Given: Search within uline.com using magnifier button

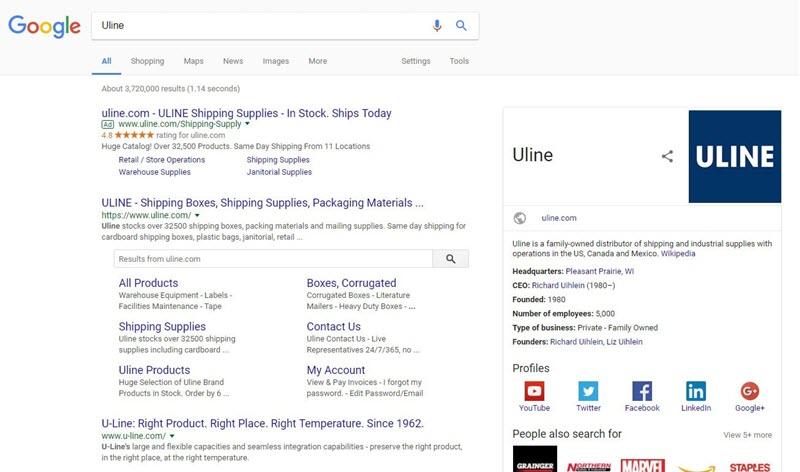Looking at the screenshot, I should [451, 259].
